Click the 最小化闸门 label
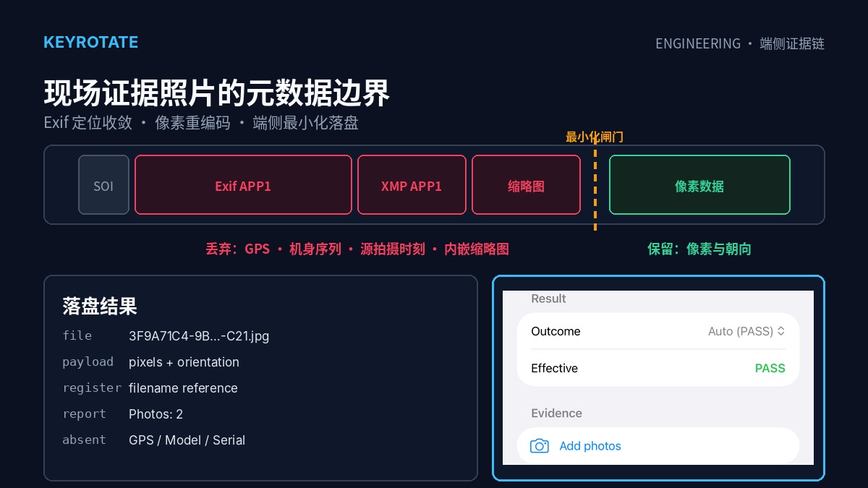Viewport: 868px width, 488px height. point(595,137)
